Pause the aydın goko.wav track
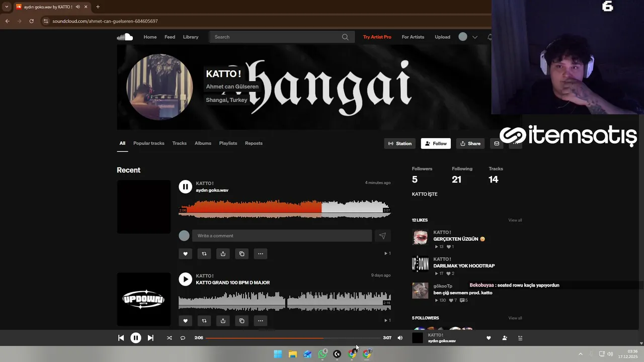This screenshot has height=362, width=644. pos(185,187)
